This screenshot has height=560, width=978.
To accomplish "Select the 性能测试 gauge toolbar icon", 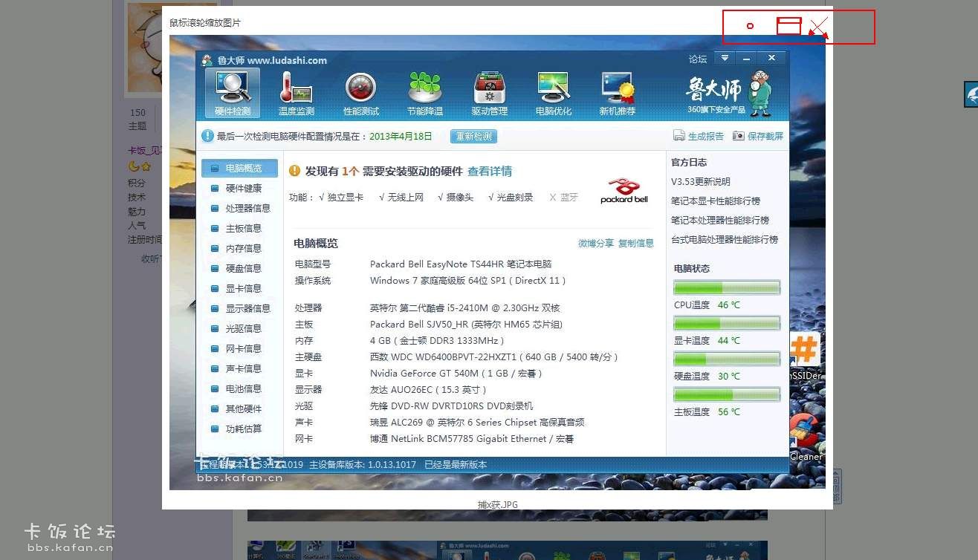I will click(360, 93).
